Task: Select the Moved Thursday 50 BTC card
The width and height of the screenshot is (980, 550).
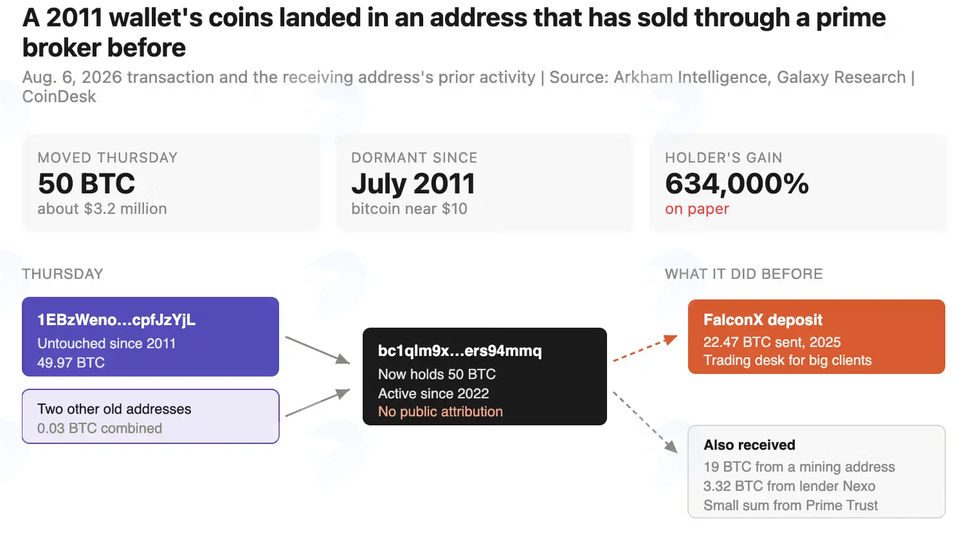Action: pyautogui.click(x=171, y=183)
